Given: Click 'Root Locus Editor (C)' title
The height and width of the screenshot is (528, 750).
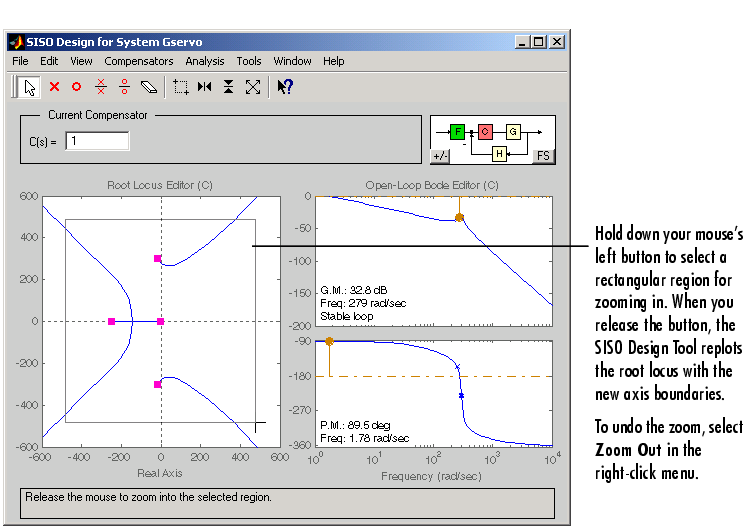Looking at the screenshot, I should point(160,186).
